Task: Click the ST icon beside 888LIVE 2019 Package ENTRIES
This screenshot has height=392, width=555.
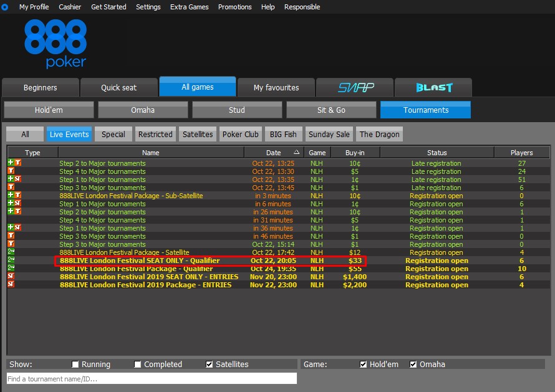Action: (11, 285)
